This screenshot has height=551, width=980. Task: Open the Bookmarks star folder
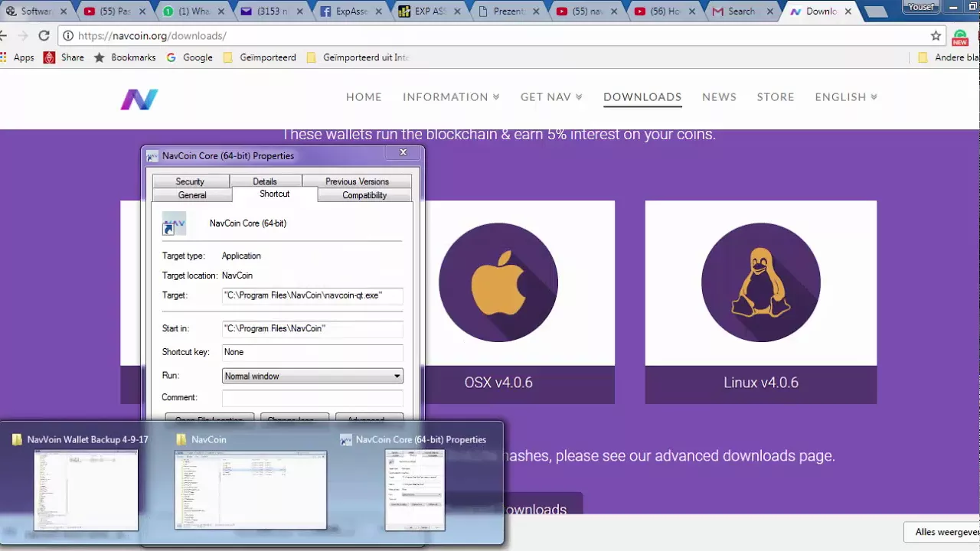(125, 57)
